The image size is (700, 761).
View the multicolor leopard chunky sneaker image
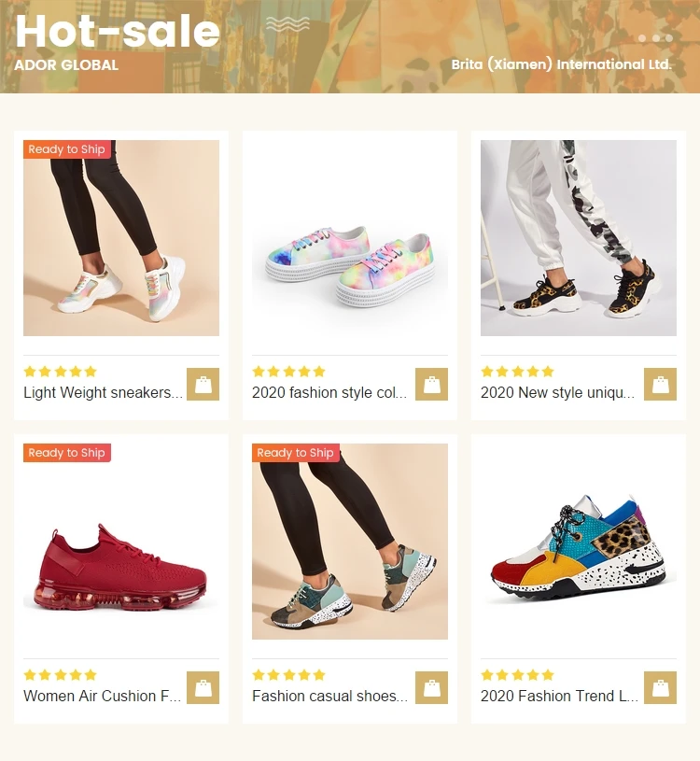pos(579,542)
